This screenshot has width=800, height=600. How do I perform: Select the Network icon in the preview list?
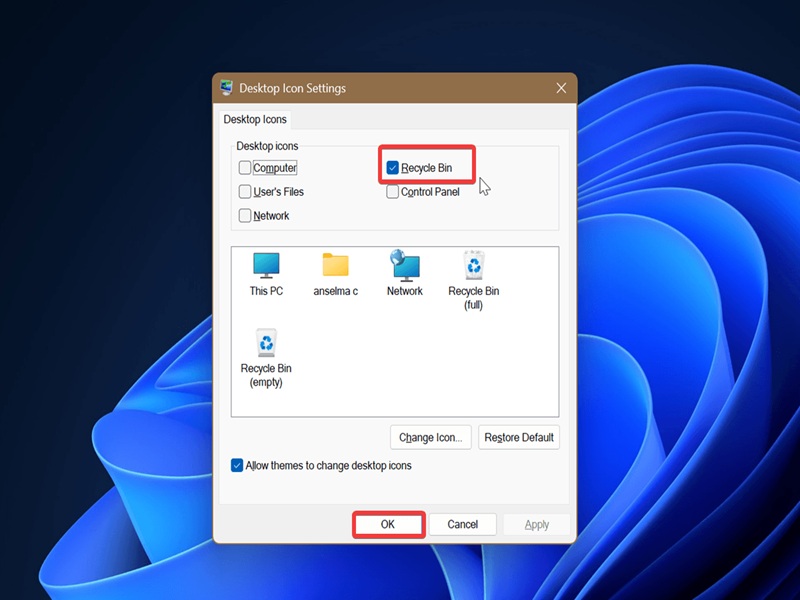pos(405,265)
